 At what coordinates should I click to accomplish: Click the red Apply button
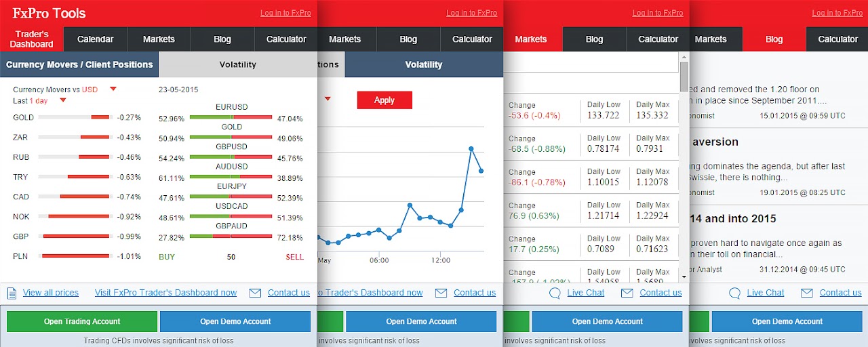click(384, 100)
